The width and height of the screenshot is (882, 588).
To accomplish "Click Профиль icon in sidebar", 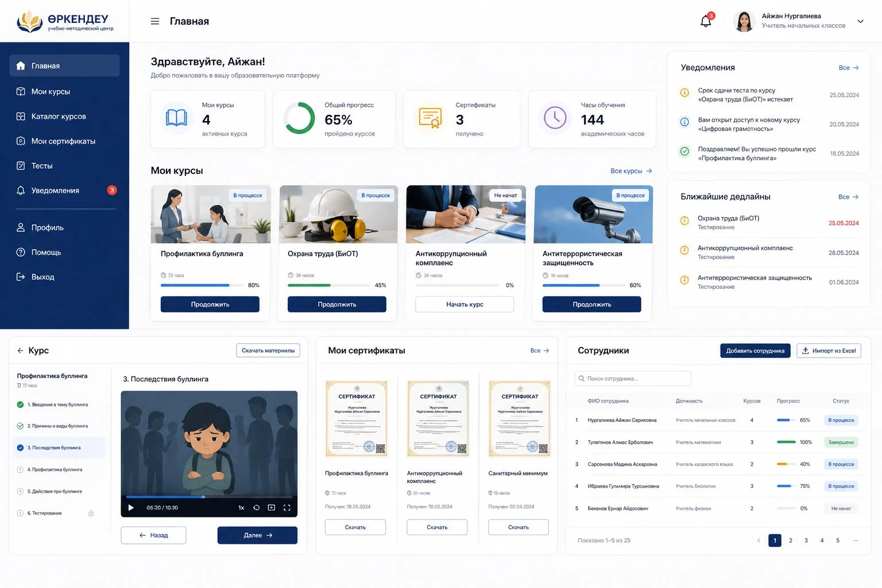I will tap(21, 227).
